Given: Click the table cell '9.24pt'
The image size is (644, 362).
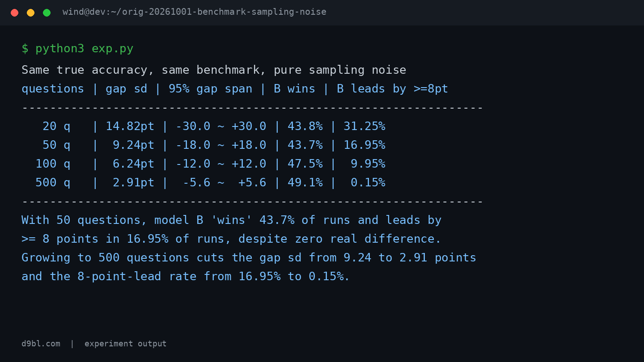Looking at the screenshot, I should (x=133, y=145).
